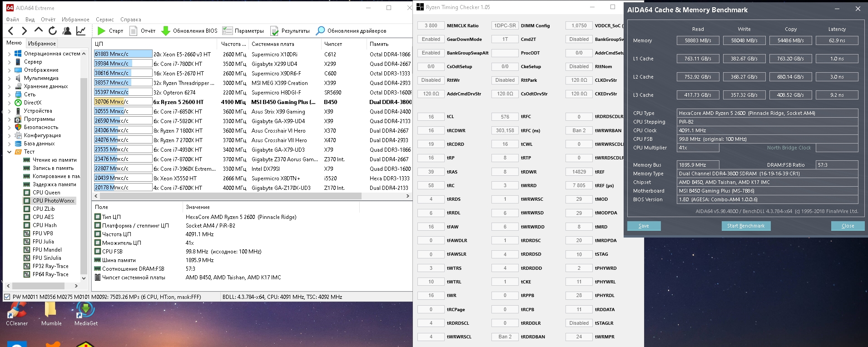868x347 pixels.
Task: Open Параметры in the toolbar
Action: (243, 31)
